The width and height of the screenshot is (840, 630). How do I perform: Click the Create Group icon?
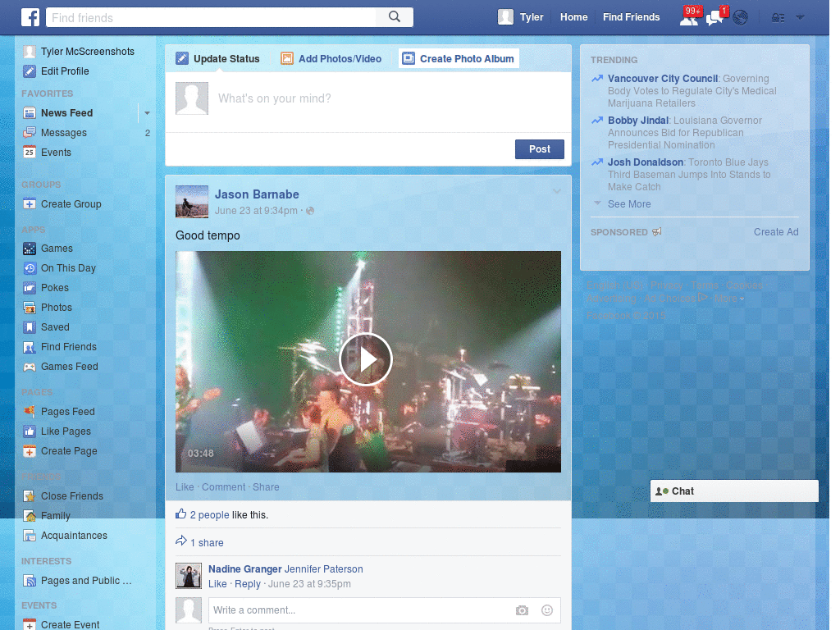[30, 204]
